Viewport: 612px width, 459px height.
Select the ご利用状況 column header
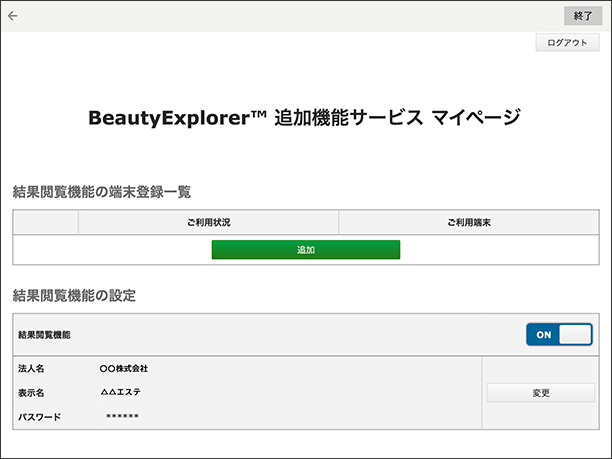(x=208, y=222)
